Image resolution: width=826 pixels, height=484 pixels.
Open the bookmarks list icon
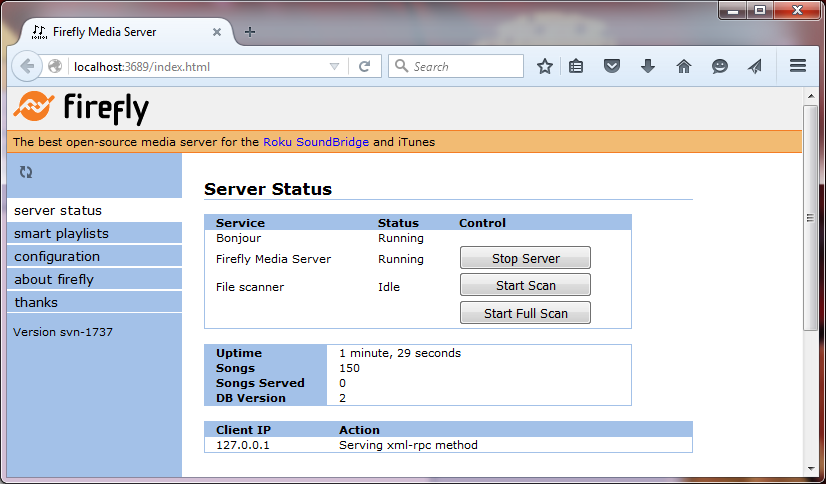pyautogui.click(x=577, y=66)
